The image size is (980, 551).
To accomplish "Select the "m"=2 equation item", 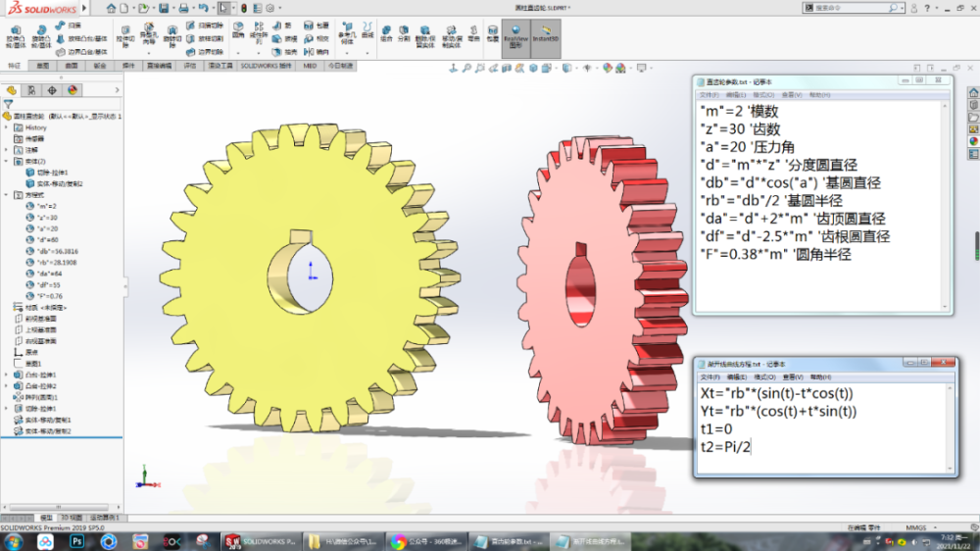I will click(x=41, y=207).
